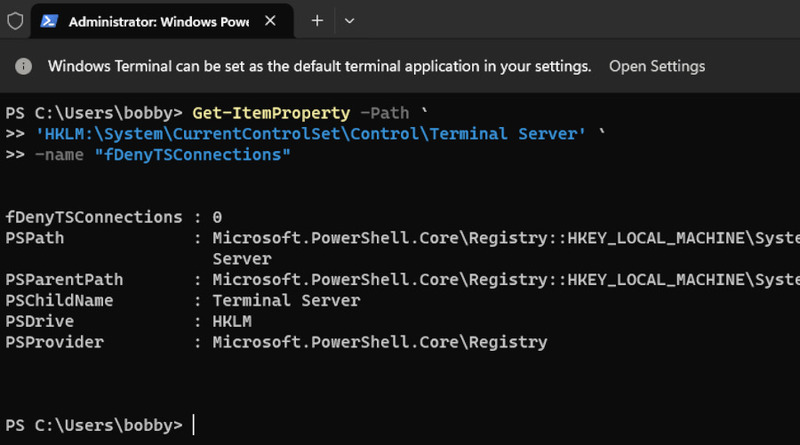
Task: Click the PowerShell icon on the tab
Action: coord(50,20)
